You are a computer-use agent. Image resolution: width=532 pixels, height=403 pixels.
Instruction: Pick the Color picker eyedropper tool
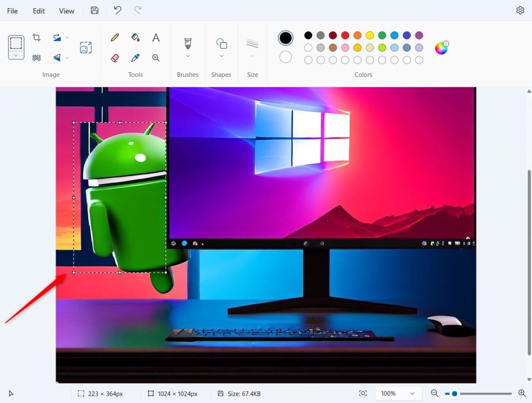coord(135,57)
